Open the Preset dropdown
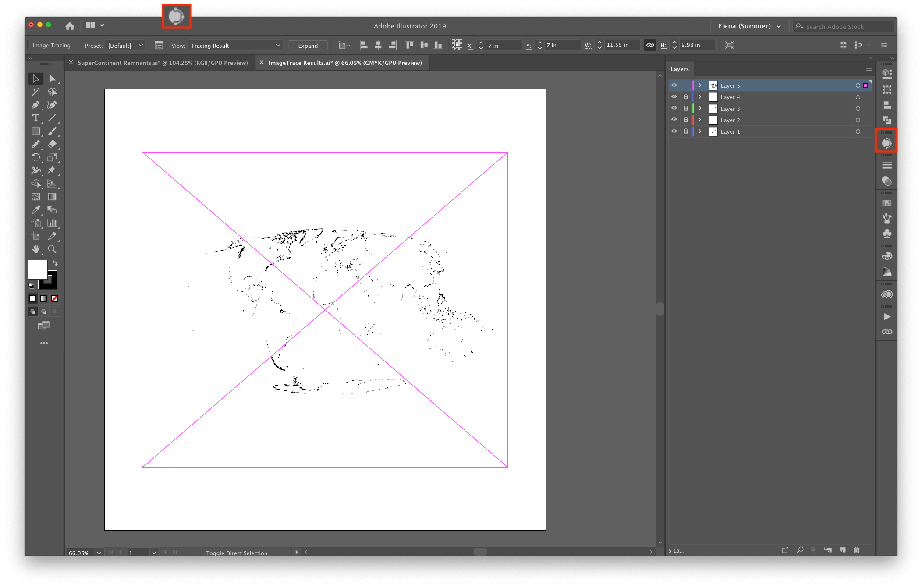Viewport: 922px width, 588px height. click(126, 46)
